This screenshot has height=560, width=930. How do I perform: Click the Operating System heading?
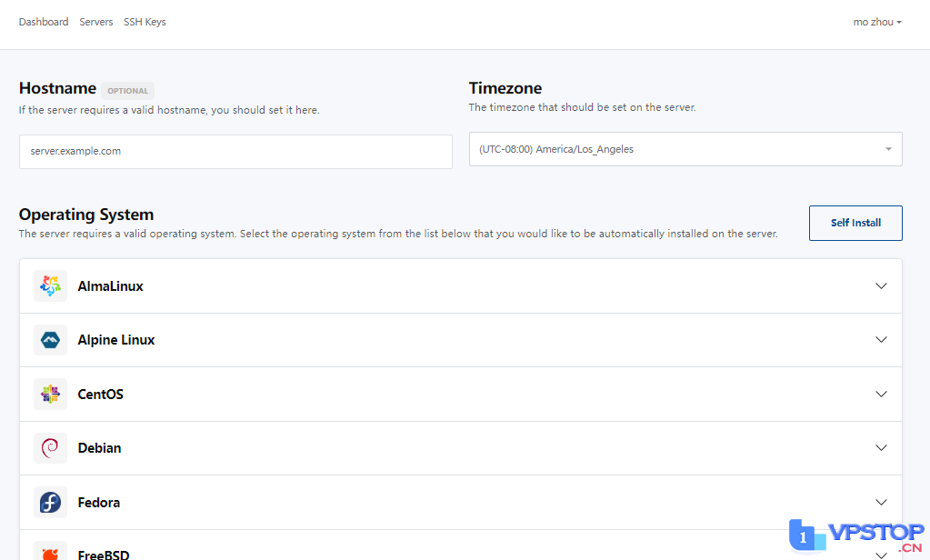click(86, 215)
